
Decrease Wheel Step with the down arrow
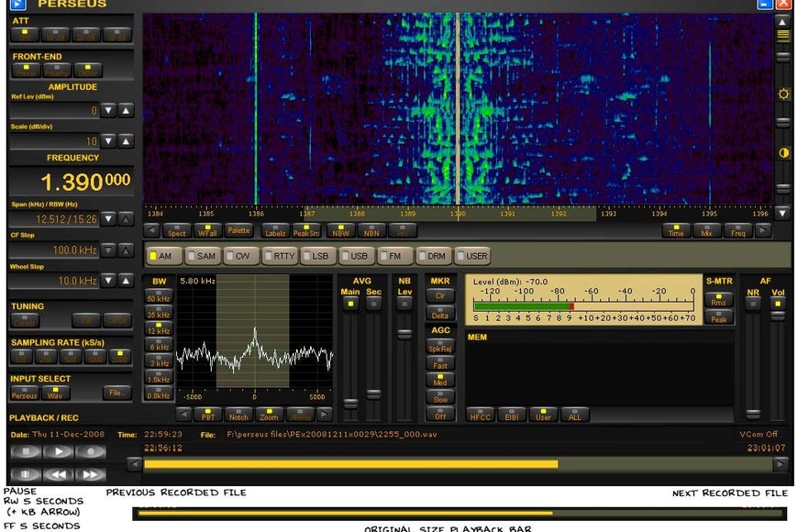(108, 281)
